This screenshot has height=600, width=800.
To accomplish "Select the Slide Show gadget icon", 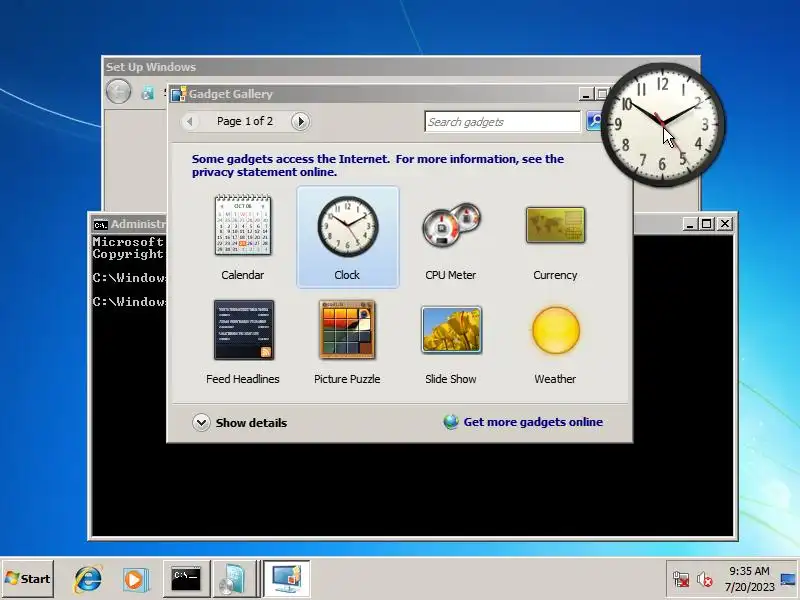I will pos(451,330).
